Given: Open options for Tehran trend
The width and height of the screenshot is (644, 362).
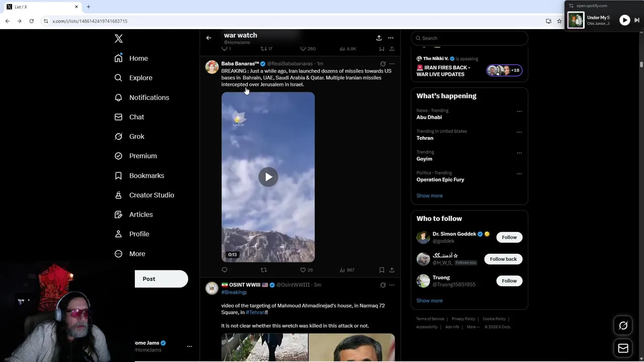Looking at the screenshot, I should click(519, 132).
